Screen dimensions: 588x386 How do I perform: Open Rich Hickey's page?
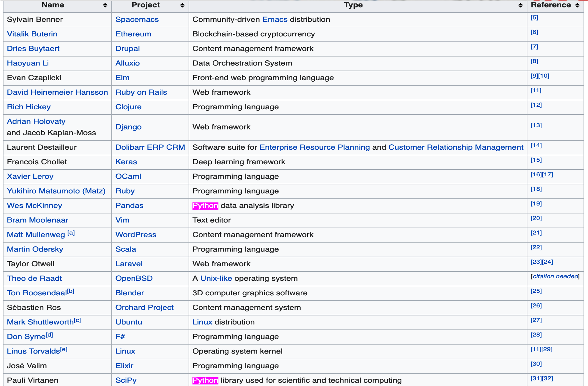coord(29,107)
